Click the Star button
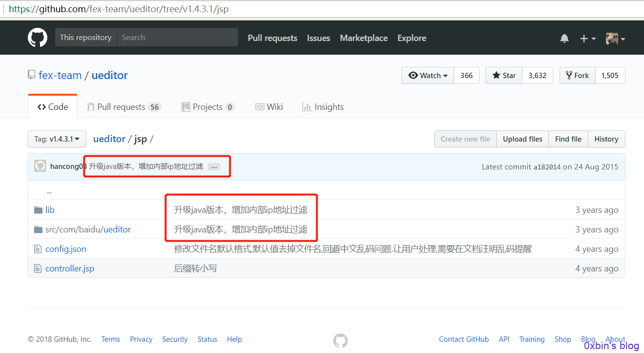The image size is (644, 353). [504, 75]
